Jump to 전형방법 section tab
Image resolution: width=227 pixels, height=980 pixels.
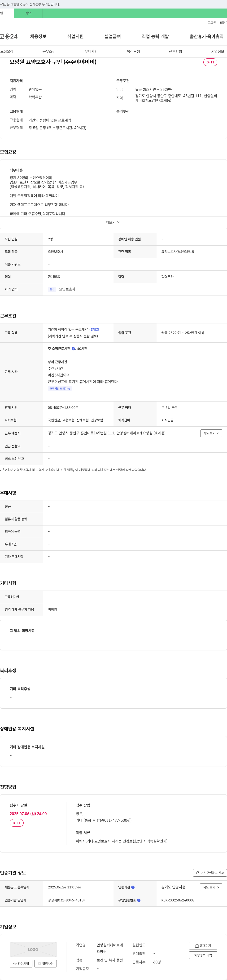[175, 51]
